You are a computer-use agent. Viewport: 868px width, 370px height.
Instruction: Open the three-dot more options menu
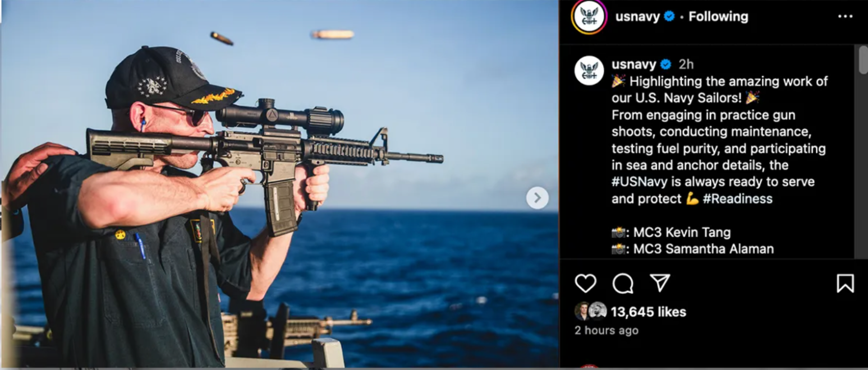tap(845, 17)
